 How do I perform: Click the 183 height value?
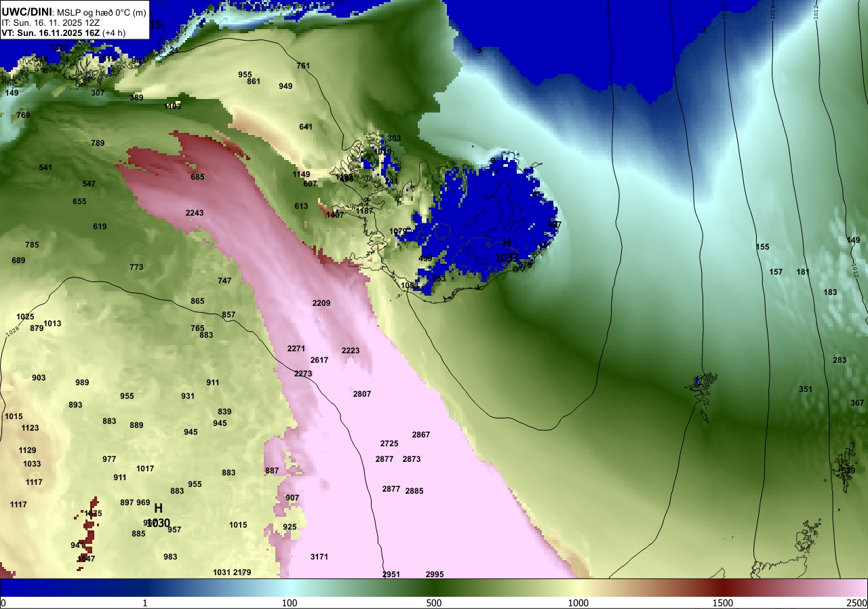click(x=831, y=292)
